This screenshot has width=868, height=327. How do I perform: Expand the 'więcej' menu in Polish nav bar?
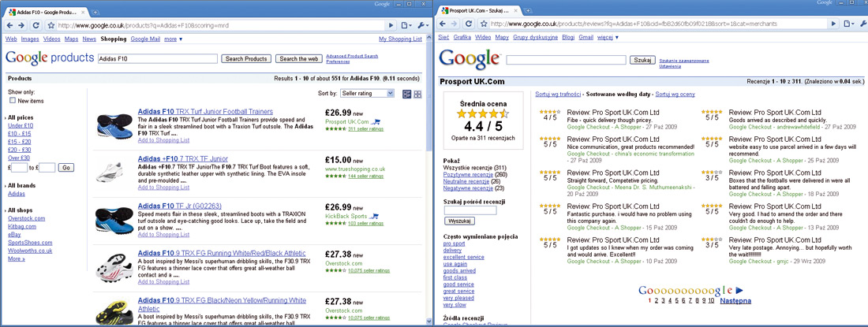point(607,36)
